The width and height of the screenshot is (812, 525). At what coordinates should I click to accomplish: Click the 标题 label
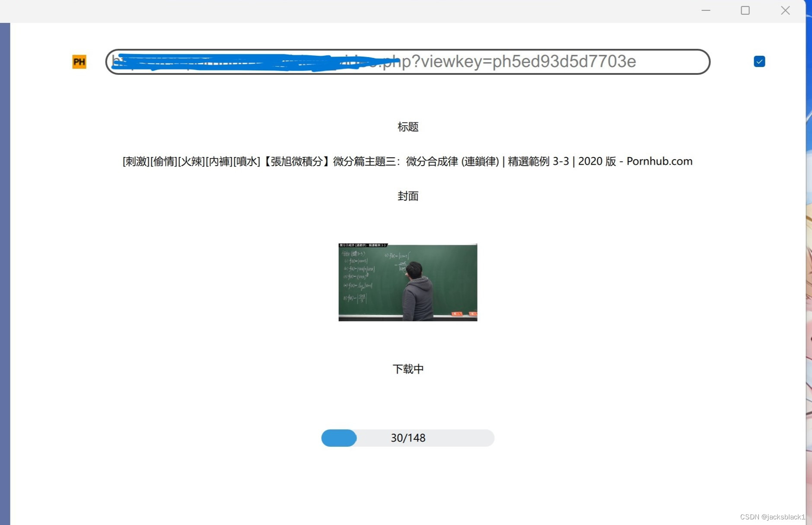tap(408, 127)
